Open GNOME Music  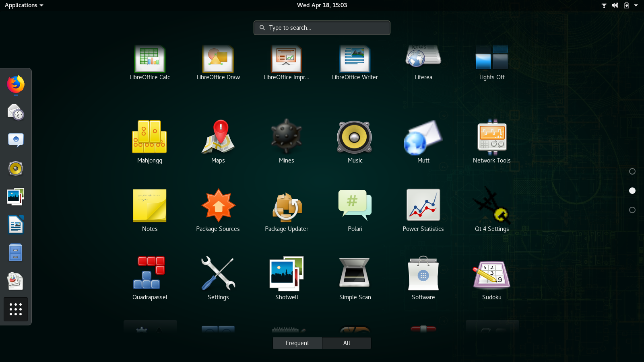tap(355, 137)
